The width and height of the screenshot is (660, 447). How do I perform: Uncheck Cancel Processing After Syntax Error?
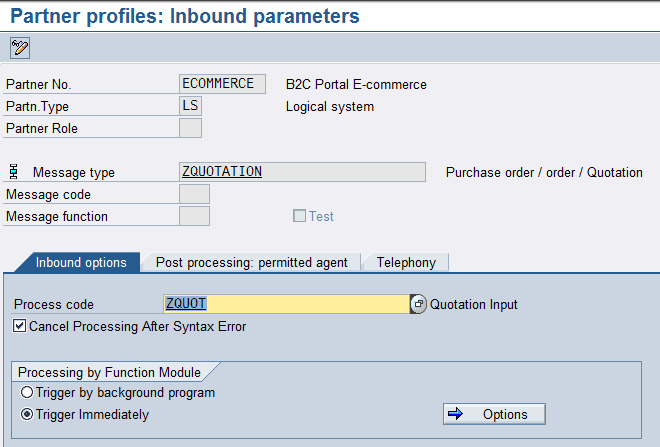(x=20, y=326)
